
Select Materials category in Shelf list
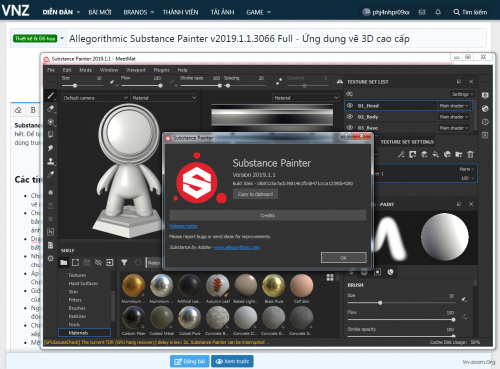pos(84,333)
